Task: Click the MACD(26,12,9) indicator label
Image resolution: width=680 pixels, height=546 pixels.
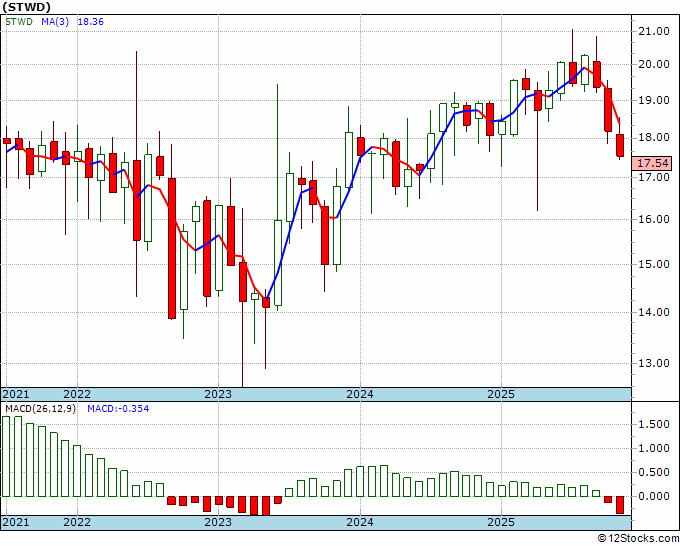Action: click(40, 409)
